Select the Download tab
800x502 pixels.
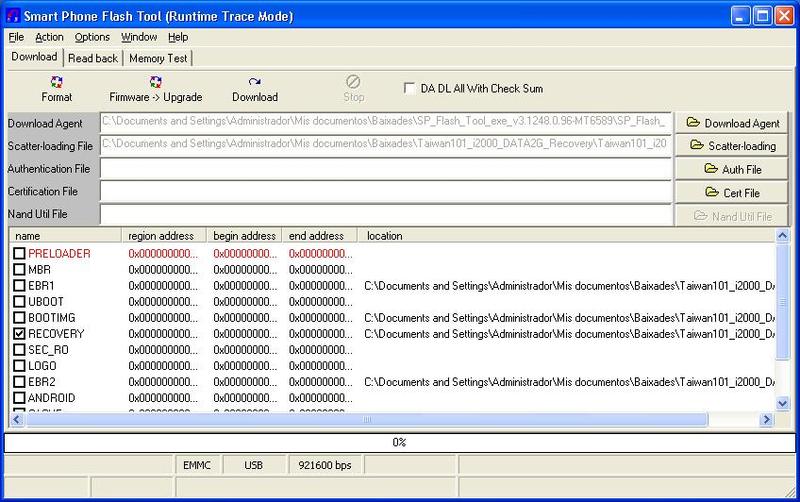34,57
